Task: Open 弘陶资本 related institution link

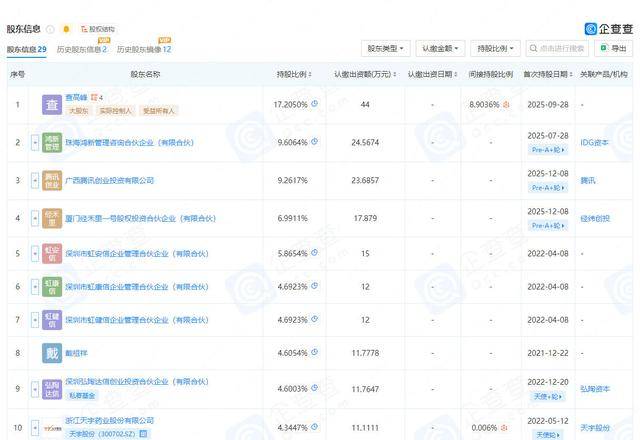Action: point(595,389)
